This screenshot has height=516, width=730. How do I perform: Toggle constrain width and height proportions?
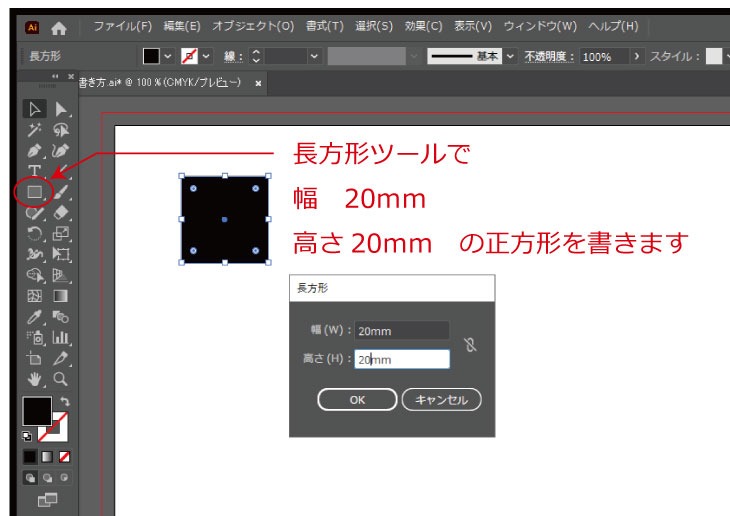470,345
